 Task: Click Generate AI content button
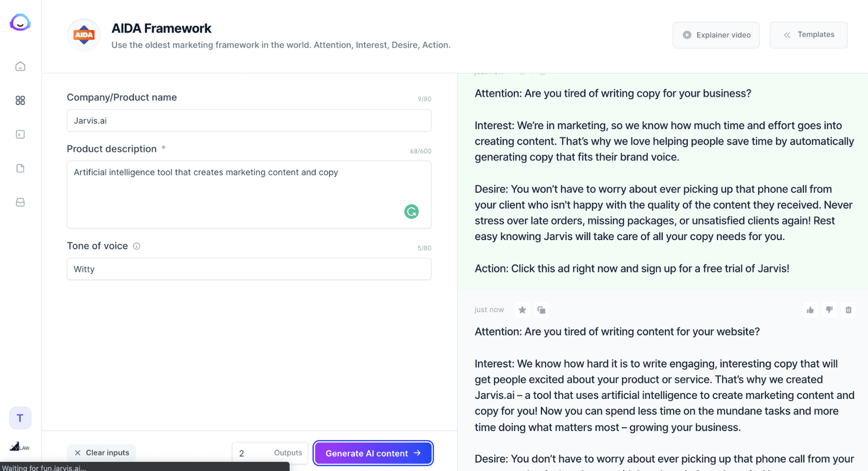coord(373,453)
